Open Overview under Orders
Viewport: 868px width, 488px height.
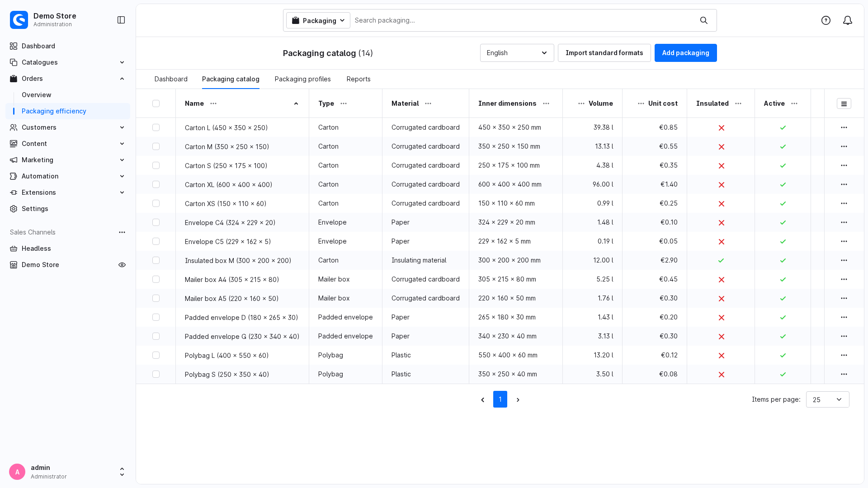pyautogui.click(x=37, y=95)
